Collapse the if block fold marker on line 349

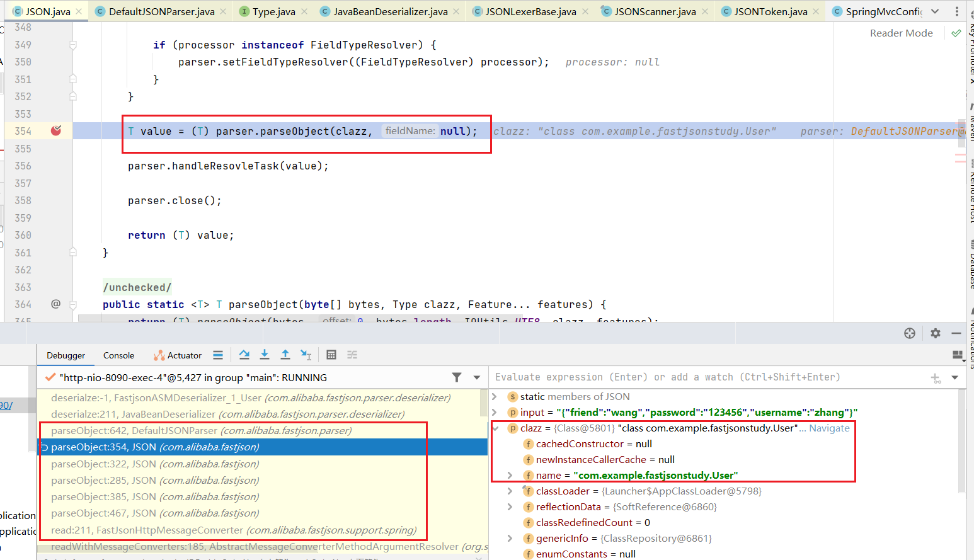tap(73, 45)
